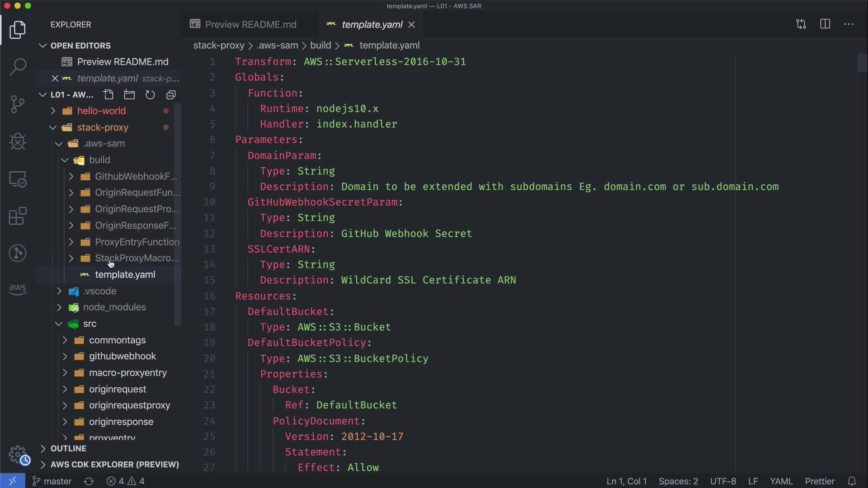Click the New File icon in explorer header
Viewport: 868px width, 488px height.
point(108,94)
